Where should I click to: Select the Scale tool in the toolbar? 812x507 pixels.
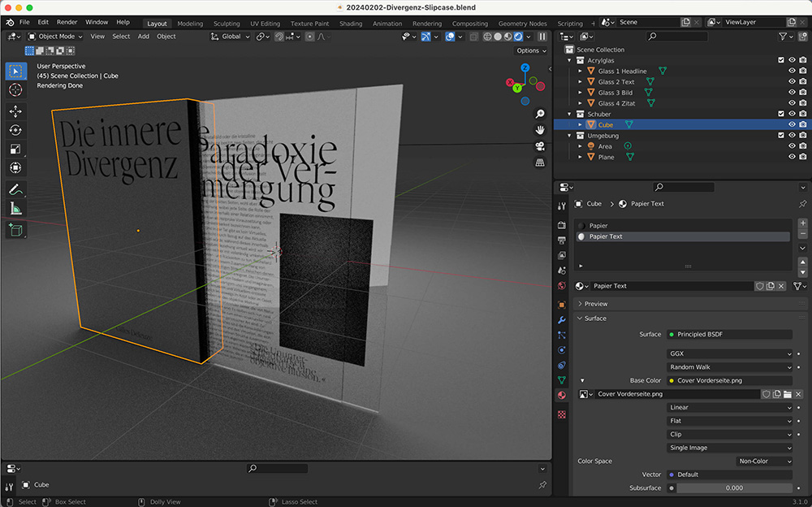[15, 149]
